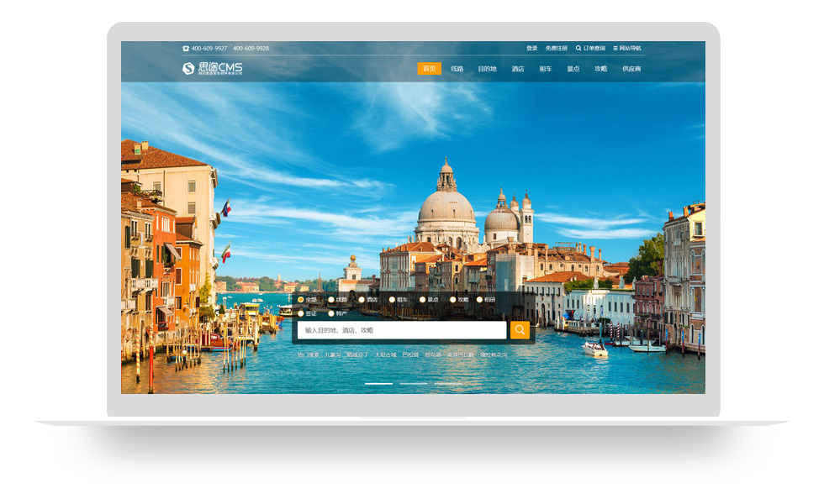Click the 思途CMS logo
Viewport: 824px width, 504px height.
(212, 69)
